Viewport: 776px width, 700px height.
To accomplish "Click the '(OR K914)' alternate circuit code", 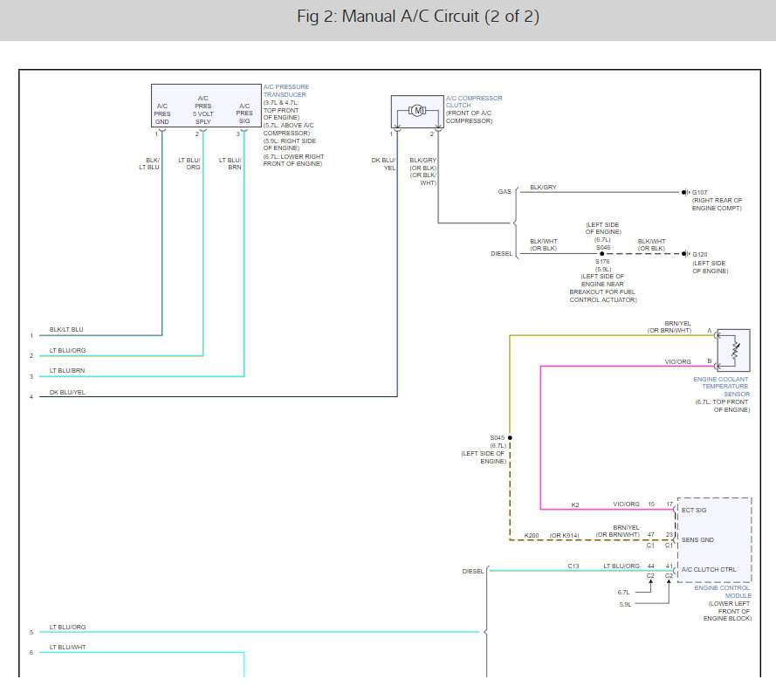I will pos(564,535).
